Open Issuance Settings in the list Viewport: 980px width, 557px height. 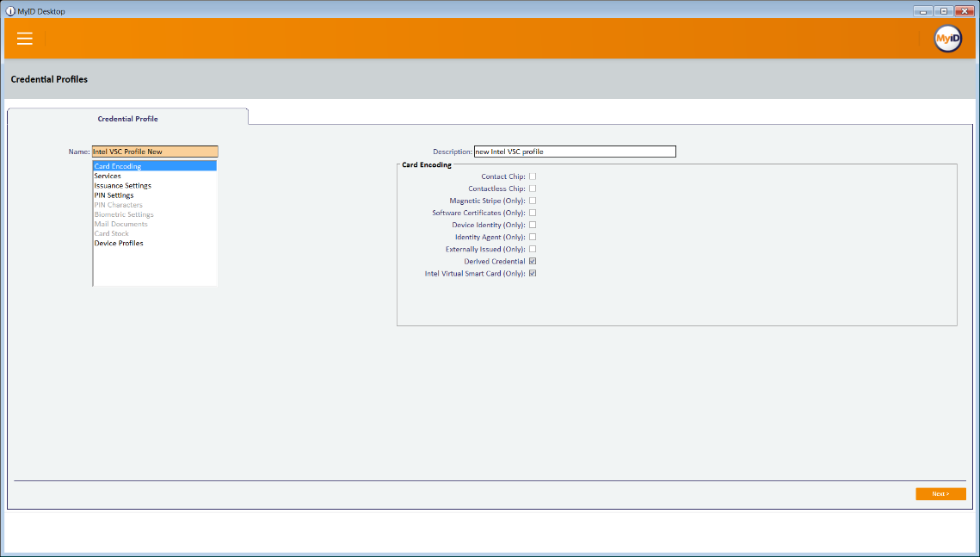pos(155,186)
